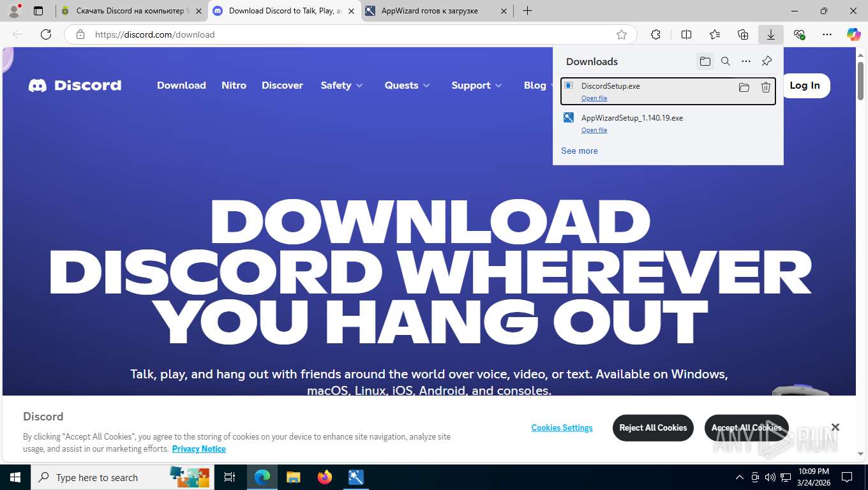This screenshot has width=868, height=490.
Task: Open Collections icon in toolbar
Action: point(743,34)
